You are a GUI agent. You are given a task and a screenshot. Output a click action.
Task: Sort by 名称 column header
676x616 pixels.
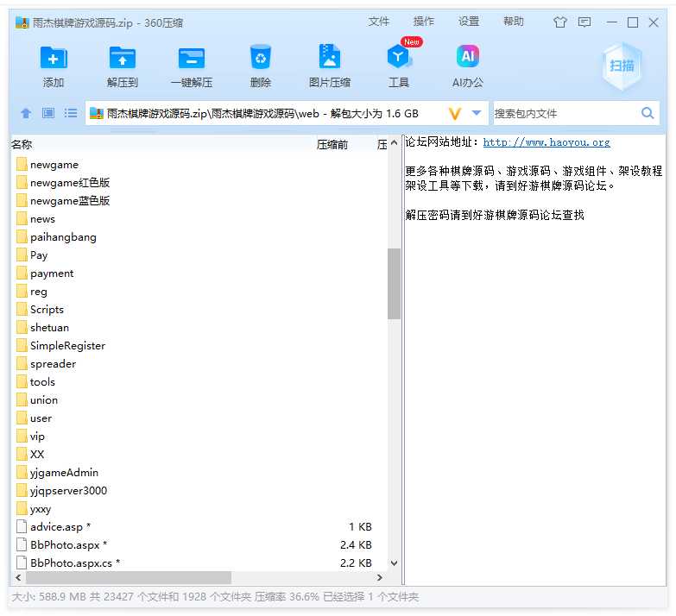tap(22, 144)
